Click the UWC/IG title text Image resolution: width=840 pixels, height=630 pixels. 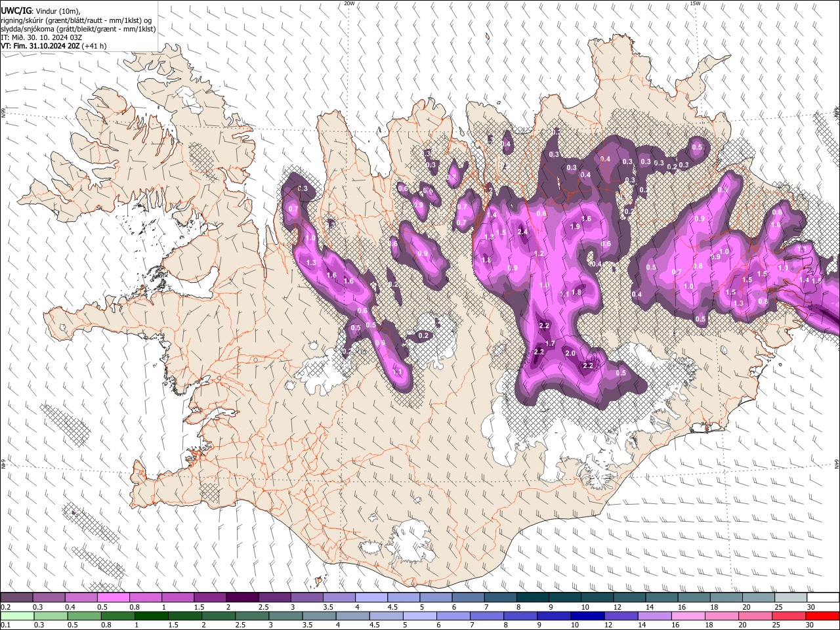pos(16,10)
